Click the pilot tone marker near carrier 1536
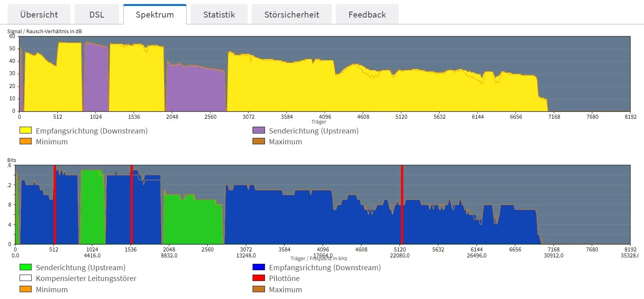 point(132,205)
